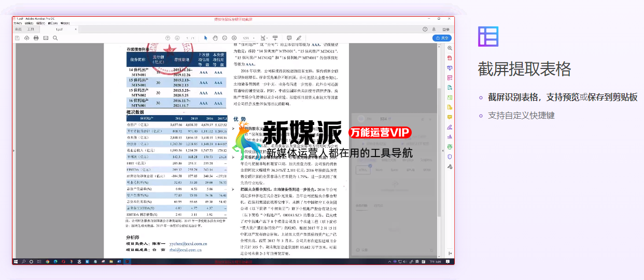644x280 pixels.
Task: Open Cortana circle on the taskbar
Action: click(x=31, y=261)
